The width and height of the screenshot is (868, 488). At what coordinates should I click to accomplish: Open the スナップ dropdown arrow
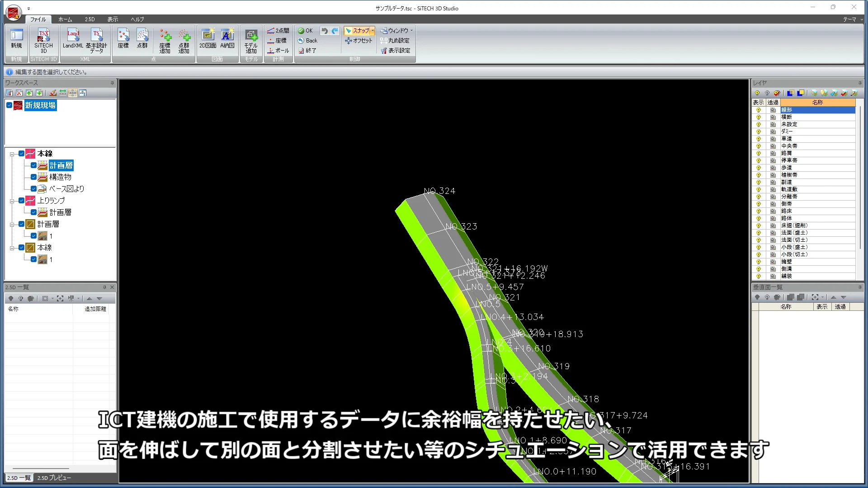pyautogui.click(x=373, y=31)
